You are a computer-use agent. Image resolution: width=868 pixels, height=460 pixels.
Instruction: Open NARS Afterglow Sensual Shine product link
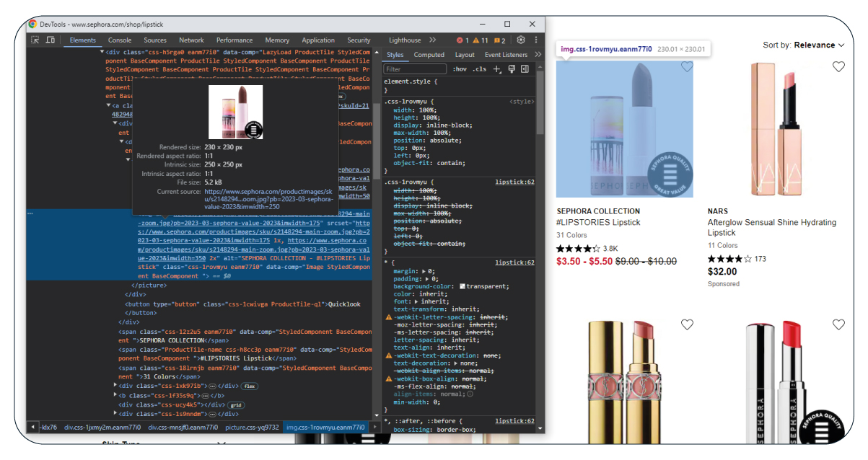coord(772,228)
